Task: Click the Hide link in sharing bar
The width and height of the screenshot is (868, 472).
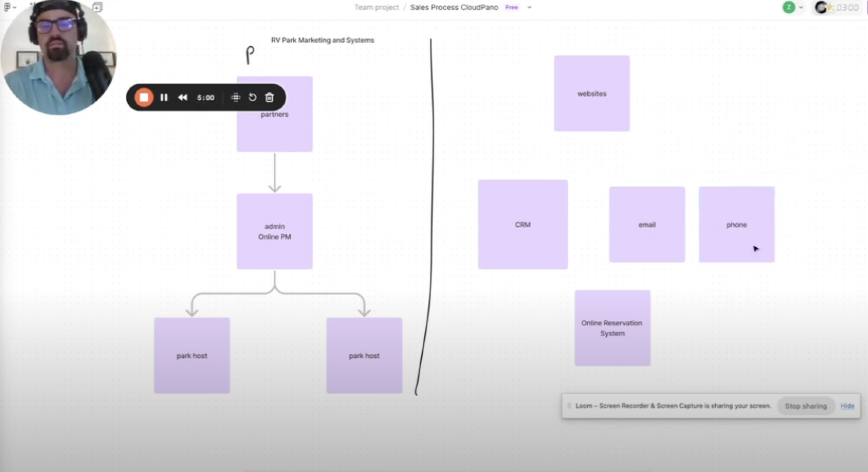Action: coord(847,406)
